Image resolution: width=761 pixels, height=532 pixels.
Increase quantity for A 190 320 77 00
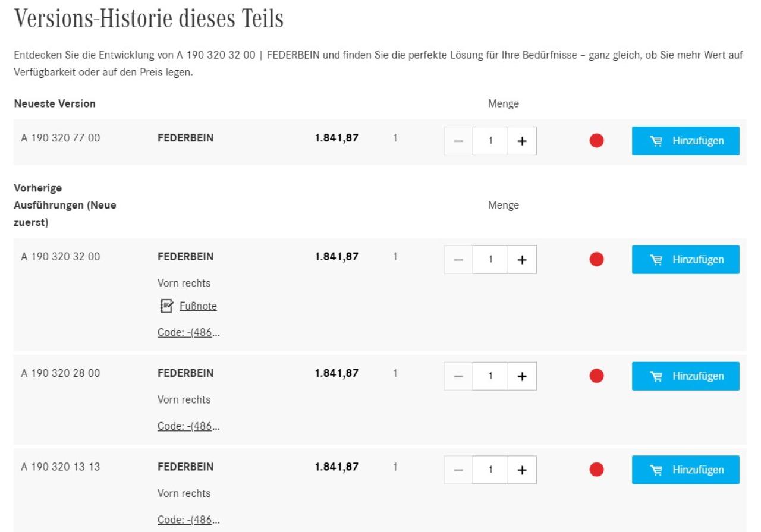522,141
